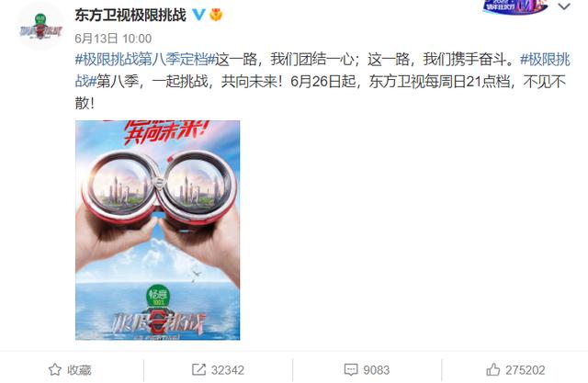Open post timestamp 6月13日 10:00
The image size is (588, 383).
click(x=113, y=39)
